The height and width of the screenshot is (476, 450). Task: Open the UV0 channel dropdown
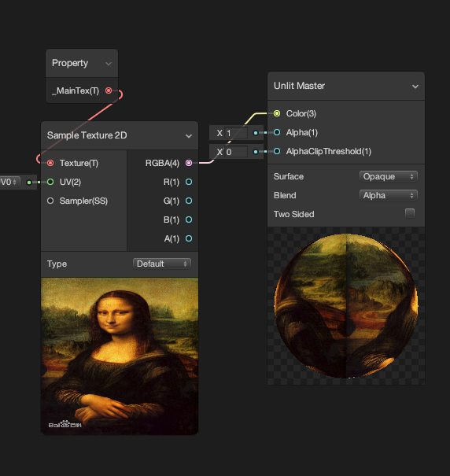(9, 182)
